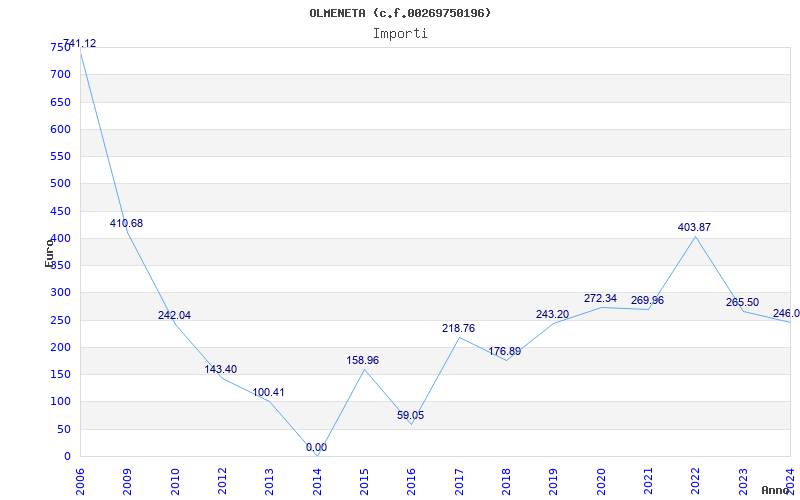Click the Importi subtitle
The height and width of the screenshot is (500, 800).
point(400,34)
